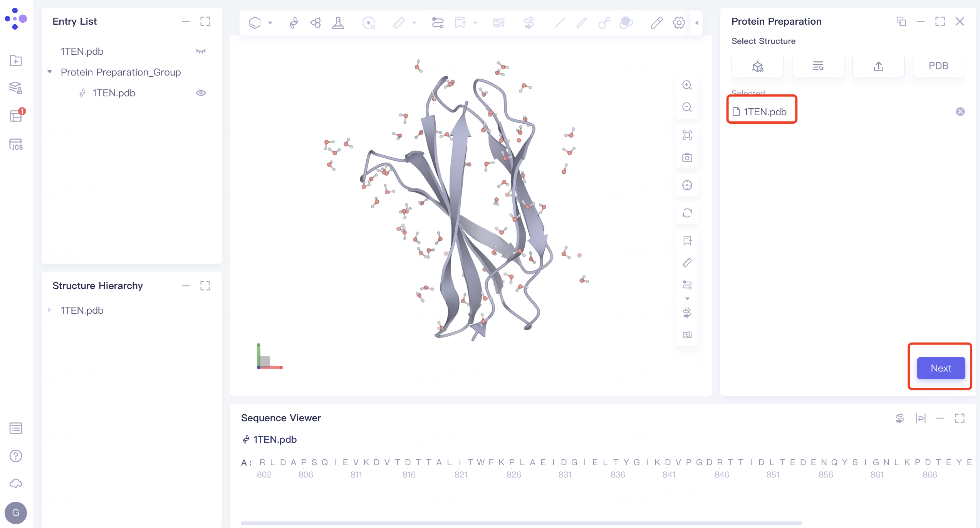Select the upload structure tab

click(878, 66)
